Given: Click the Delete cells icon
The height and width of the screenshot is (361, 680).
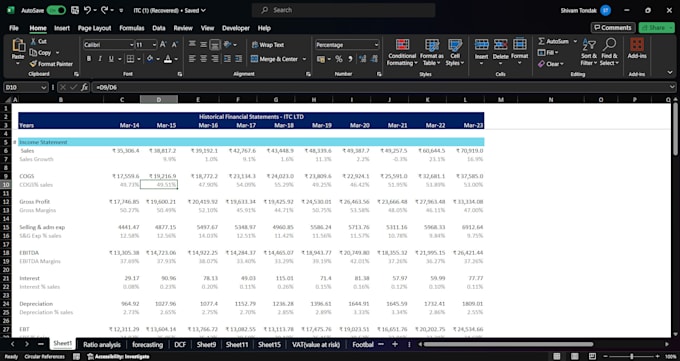Looking at the screenshot, I should [x=500, y=45].
